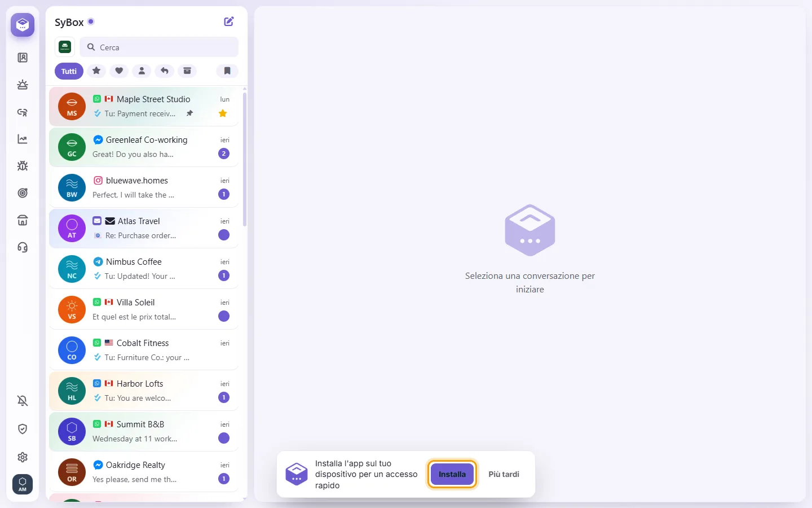Open the Atlas Travel conversation
This screenshot has height=508, width=812.
[x=144, y=228]
